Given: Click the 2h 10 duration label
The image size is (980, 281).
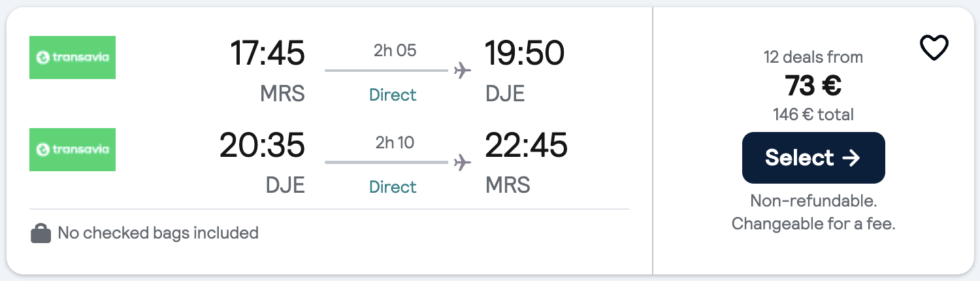Looking at the screenshot, I should click(395, 142).
